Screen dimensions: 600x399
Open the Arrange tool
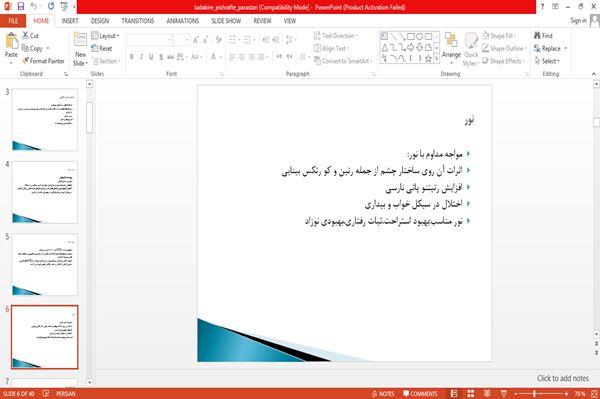pos(451,47)
